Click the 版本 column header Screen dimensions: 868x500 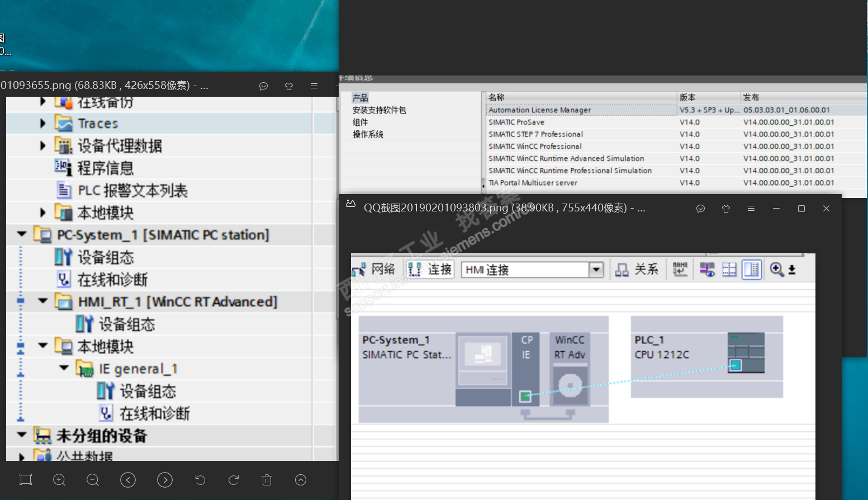coord(709,97)
